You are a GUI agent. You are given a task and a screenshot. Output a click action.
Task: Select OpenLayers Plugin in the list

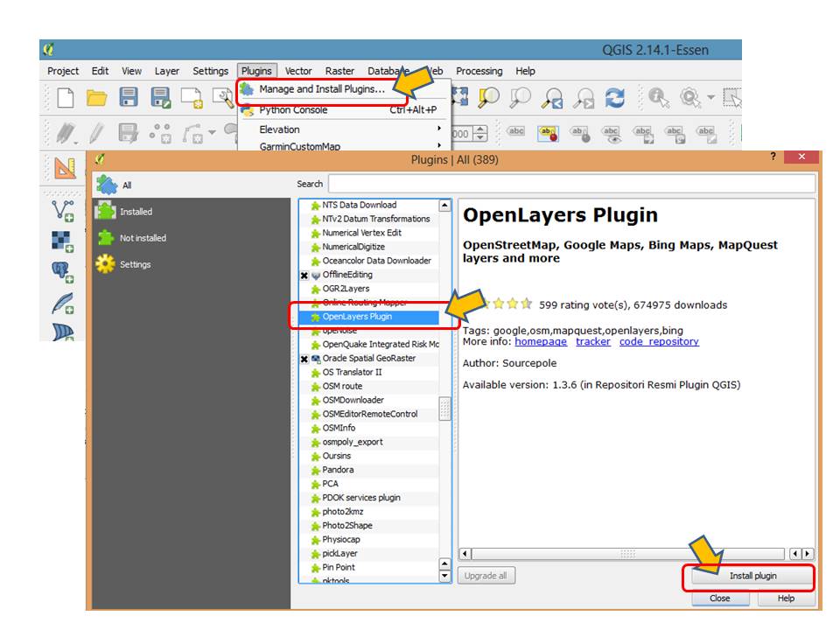point(368,317)
